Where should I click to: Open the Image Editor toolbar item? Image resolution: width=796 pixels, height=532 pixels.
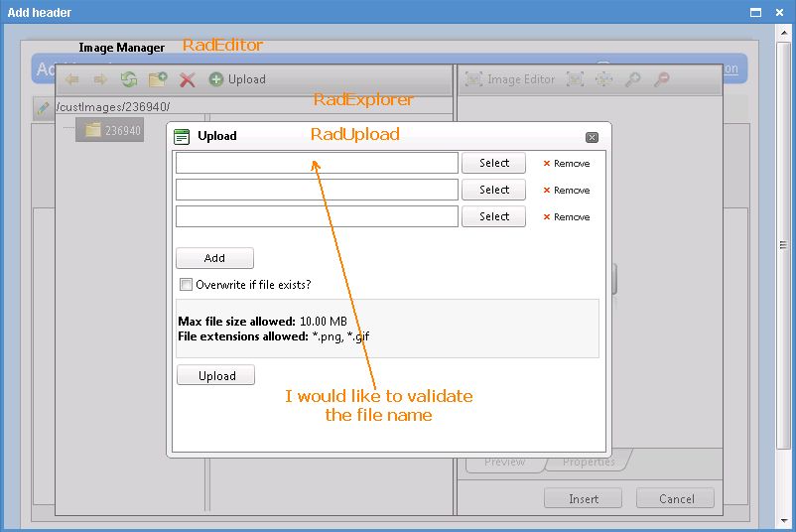pyautogui.click(x=510, y=79)
